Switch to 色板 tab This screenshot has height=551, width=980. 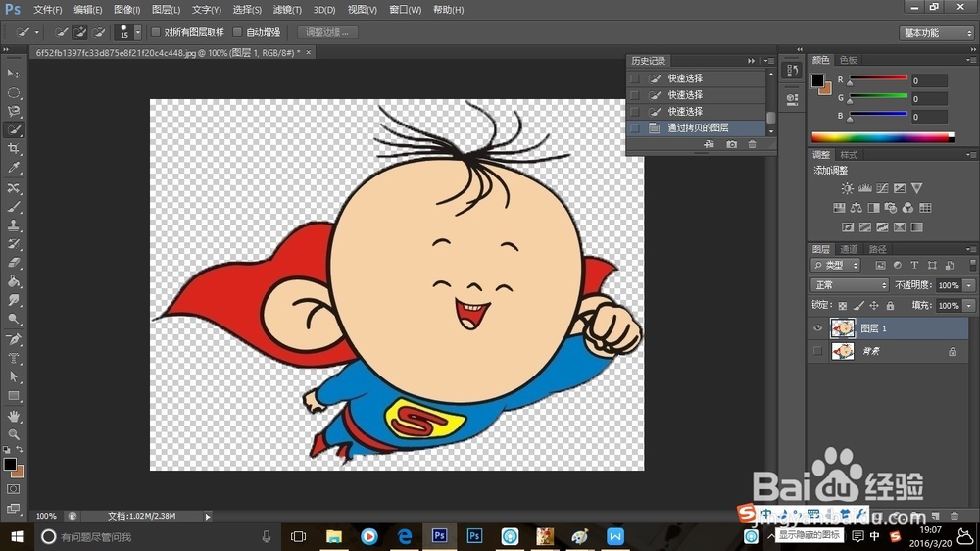tap(848, 60)
